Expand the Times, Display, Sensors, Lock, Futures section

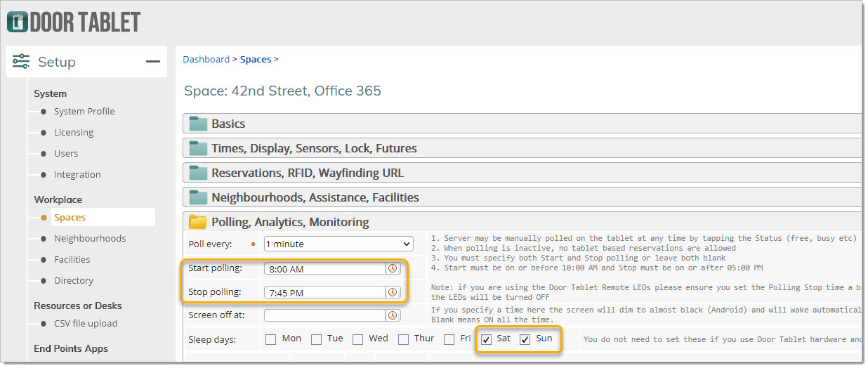pos(314,148)
